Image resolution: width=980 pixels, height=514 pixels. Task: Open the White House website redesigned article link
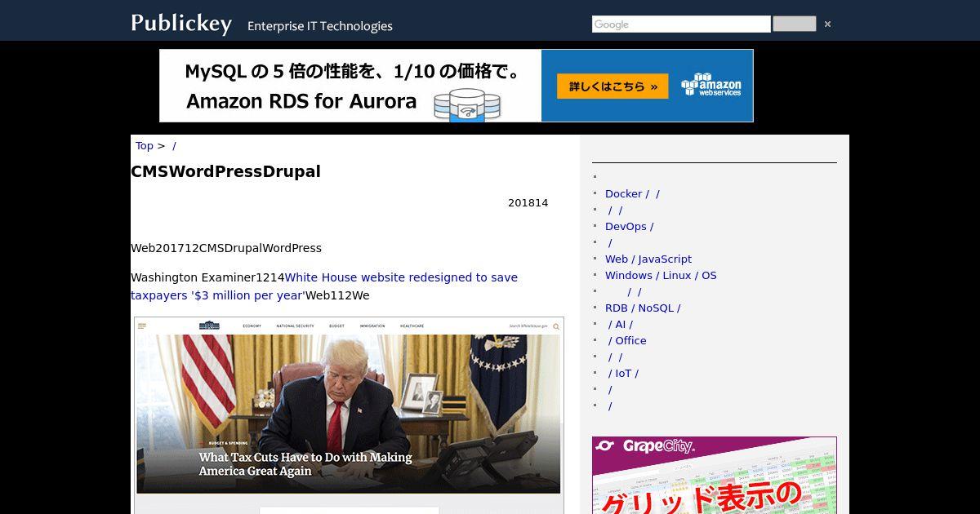click(x=324, y=286)
